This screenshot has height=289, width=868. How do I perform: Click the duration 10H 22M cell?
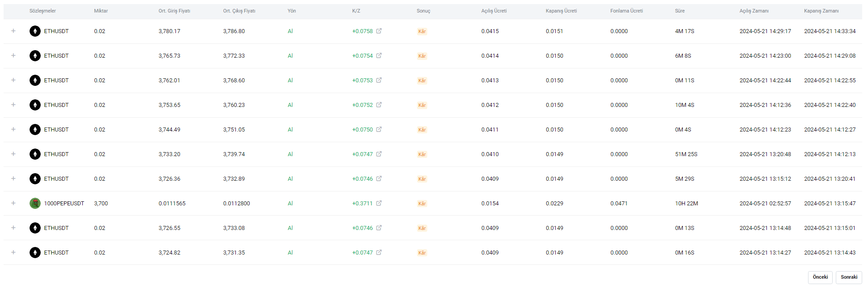pyautogui.click(x=686, y=204)
